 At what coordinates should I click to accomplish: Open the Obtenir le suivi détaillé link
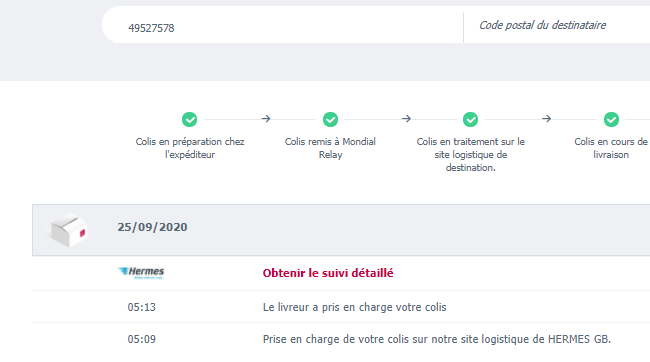pos(328,273)
